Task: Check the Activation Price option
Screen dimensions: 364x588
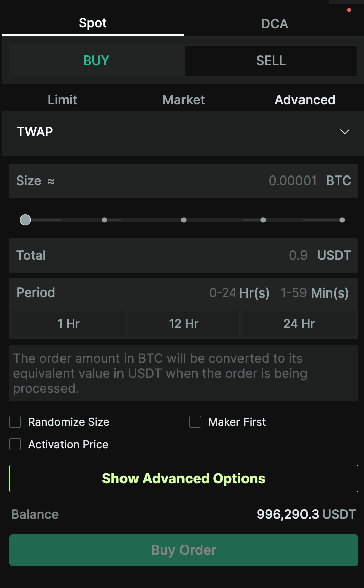Action: pyautogui.click(x=15, y=444)
